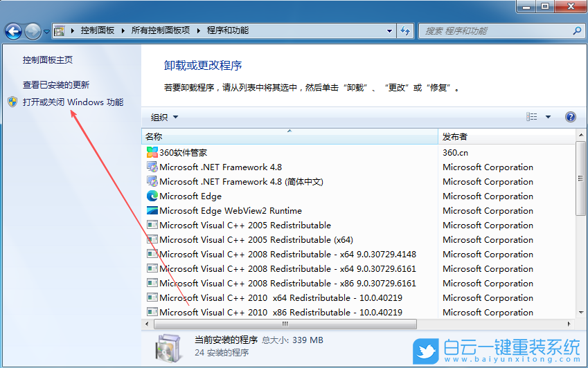Click 卸载或更改程序 heading
588x368 pixels.
[203, 66]
